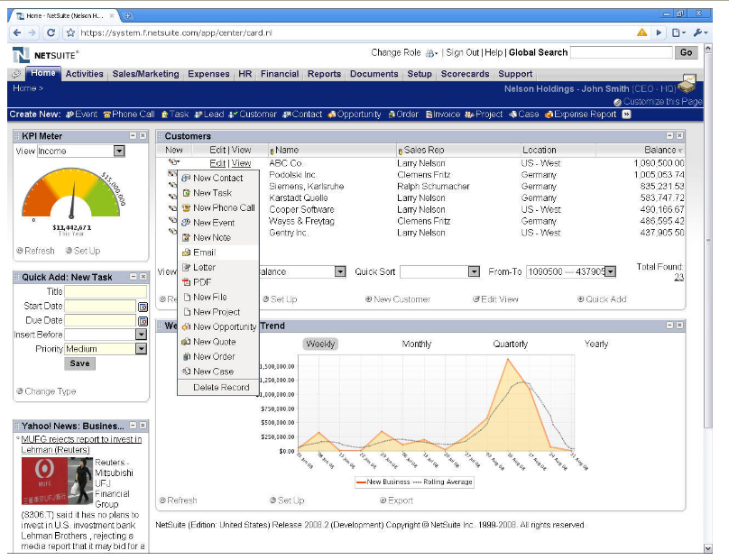Click the KPI Meter gauge needle
The height and width of the screenshot is (560, 729).
coord(72,200)
